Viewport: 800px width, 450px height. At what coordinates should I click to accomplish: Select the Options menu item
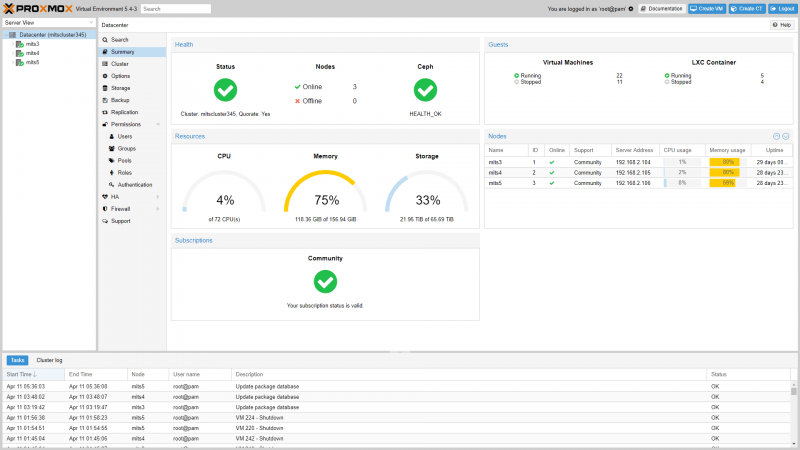(x=120, y=76)
